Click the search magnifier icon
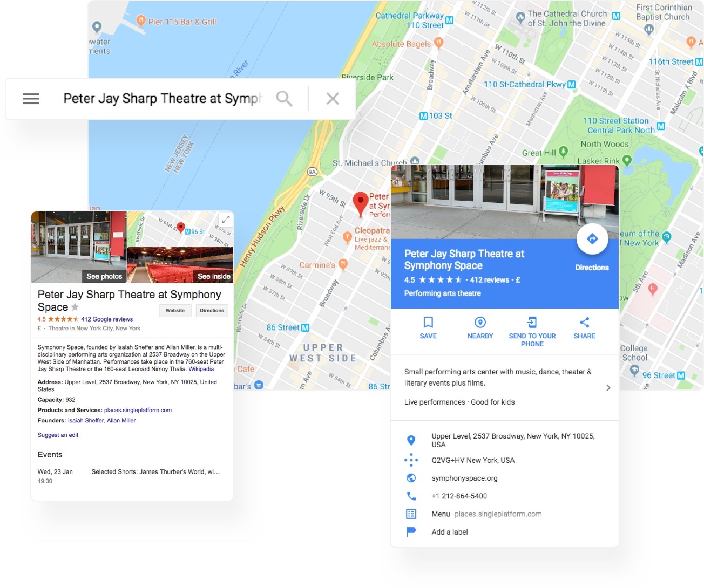The width and height of the screenshot is (704, 588). tap(284, 99)
